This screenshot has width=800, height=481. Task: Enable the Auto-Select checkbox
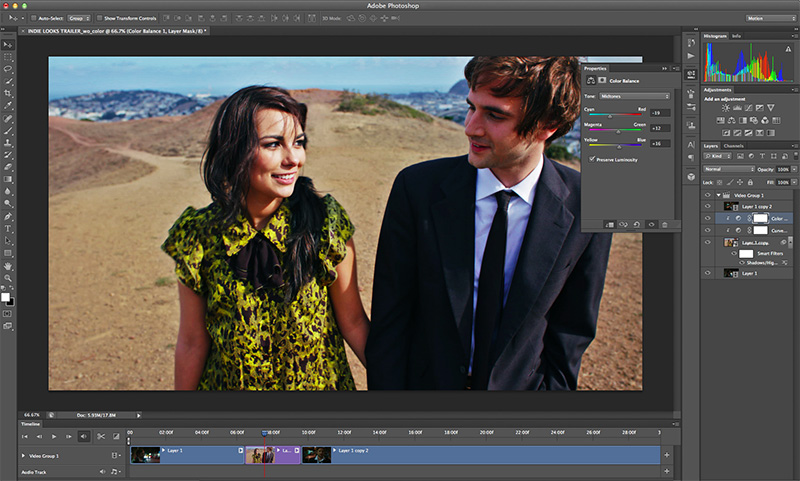[x=33, y=18]
